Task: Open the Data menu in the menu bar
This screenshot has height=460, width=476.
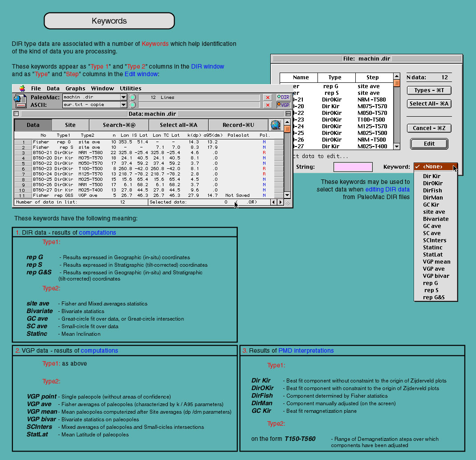Action: click(53, 88)
